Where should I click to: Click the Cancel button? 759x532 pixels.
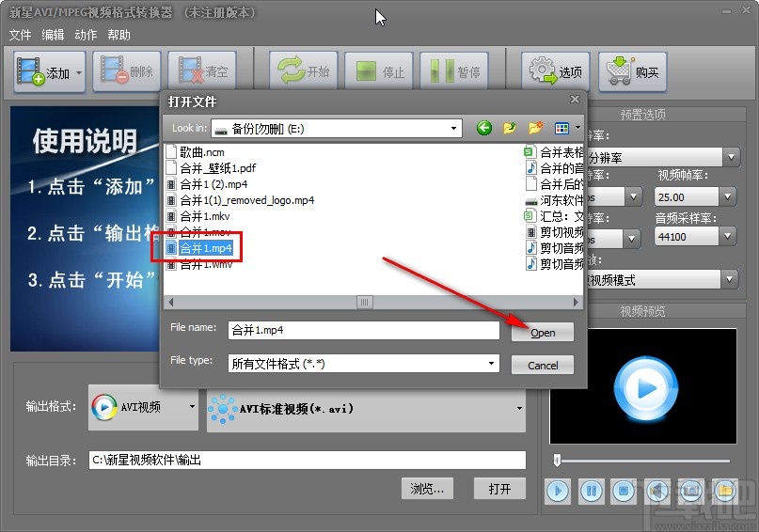tap(543, 365)
